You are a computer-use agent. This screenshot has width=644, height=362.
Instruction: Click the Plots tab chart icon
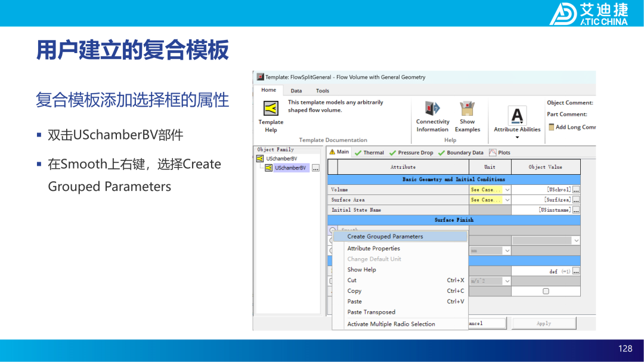[x=493, y=153]
